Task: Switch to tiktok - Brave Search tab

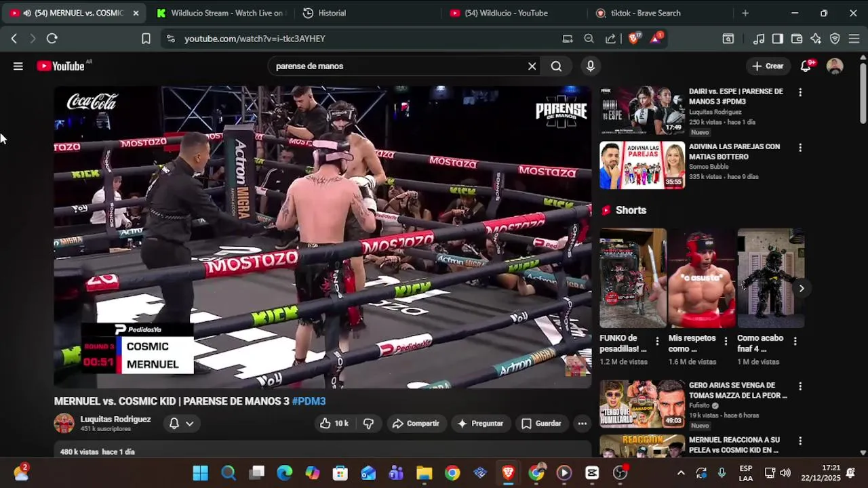Action: (659, 13)
